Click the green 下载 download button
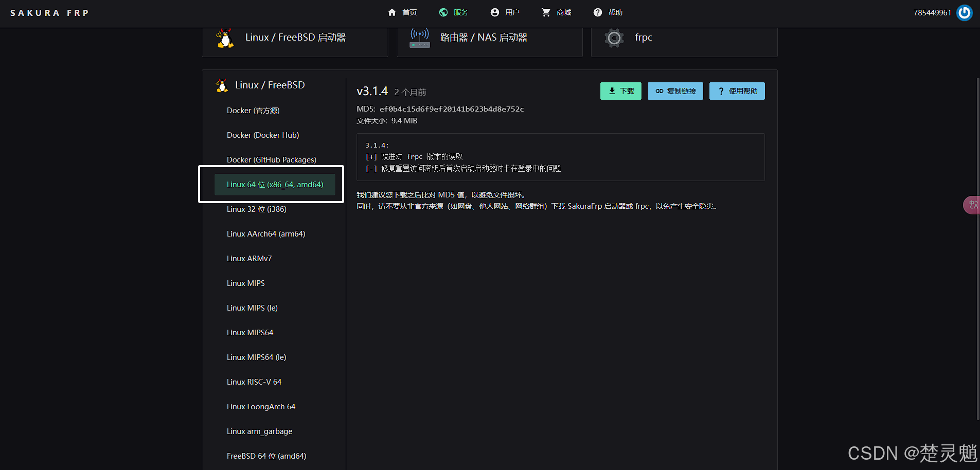980x470 pixels. (621, 91)
